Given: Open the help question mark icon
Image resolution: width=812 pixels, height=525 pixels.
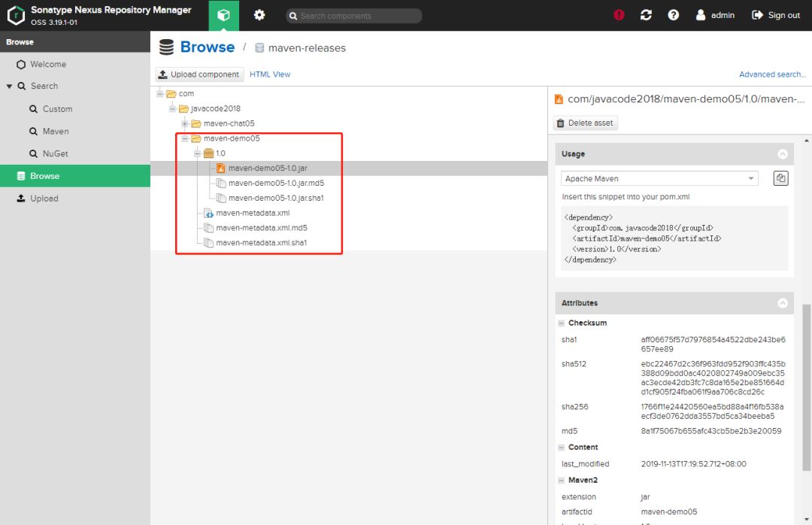Looking at the screenshot, I should pyautogui.click(x=673, y=15).
